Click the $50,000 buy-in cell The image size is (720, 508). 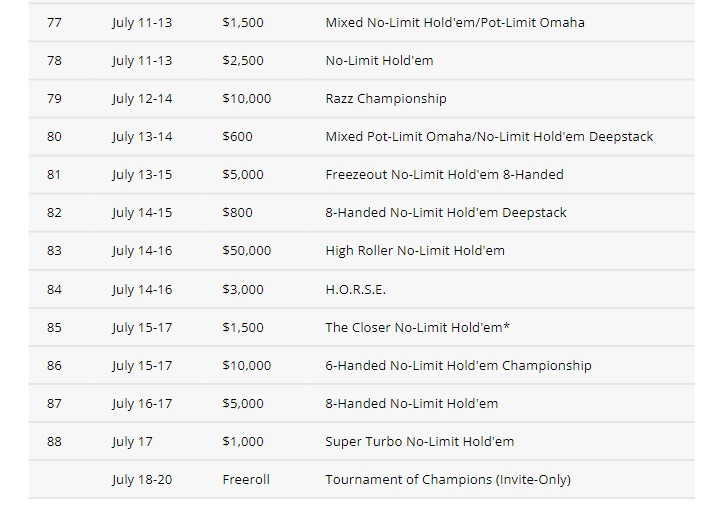247,251
